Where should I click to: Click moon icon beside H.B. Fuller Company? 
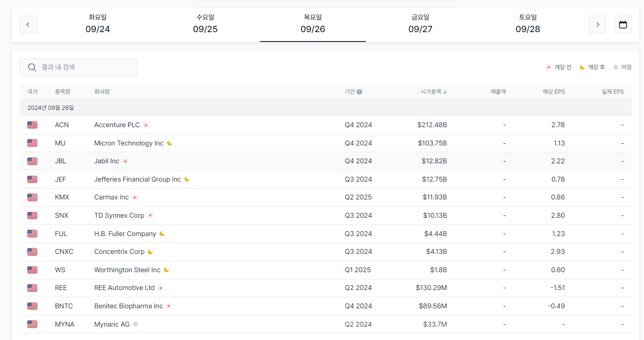[162, 233]
